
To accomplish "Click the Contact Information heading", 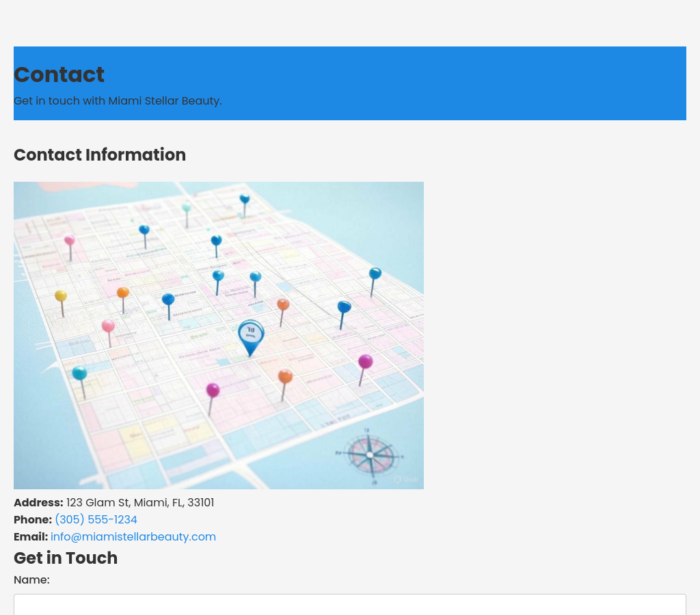I will (100, 154).
